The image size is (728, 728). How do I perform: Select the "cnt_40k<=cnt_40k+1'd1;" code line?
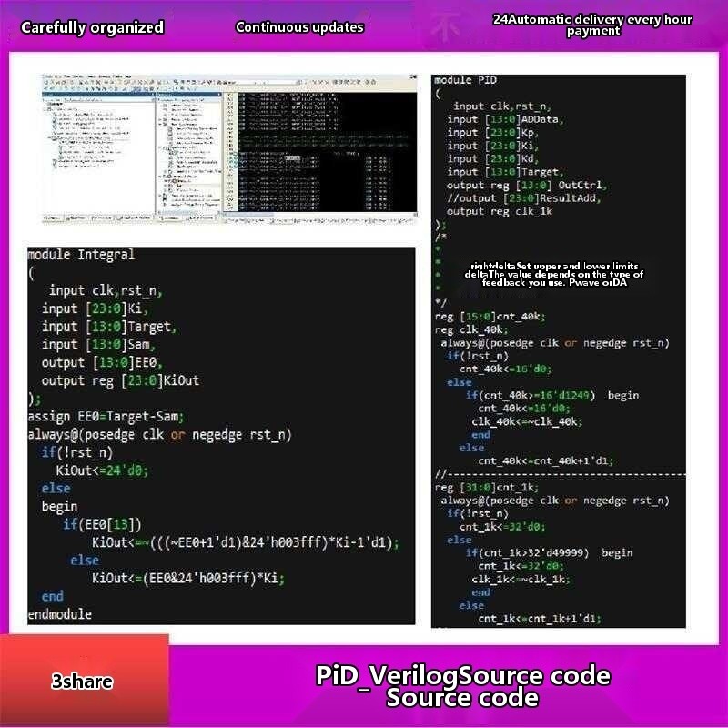(546, 461)
